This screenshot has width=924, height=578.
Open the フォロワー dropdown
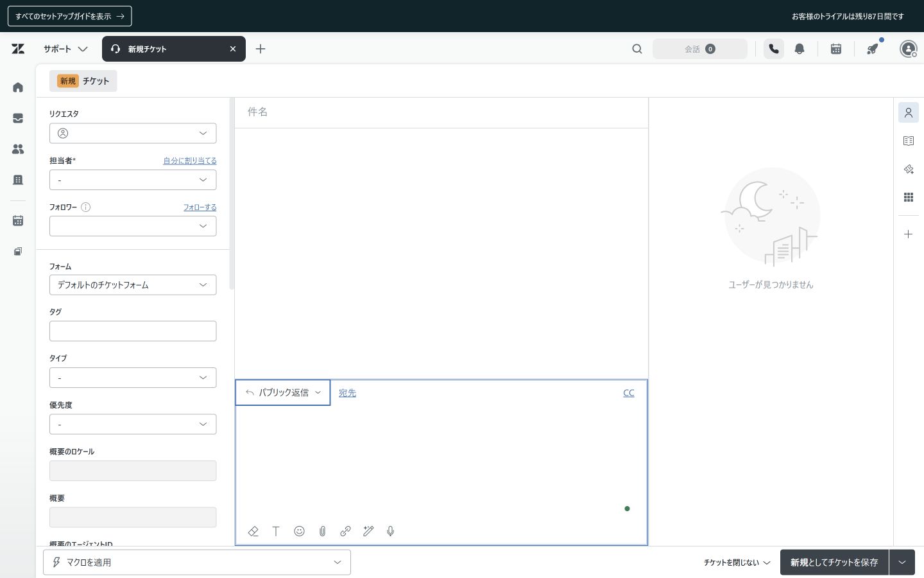coord(133,226)
